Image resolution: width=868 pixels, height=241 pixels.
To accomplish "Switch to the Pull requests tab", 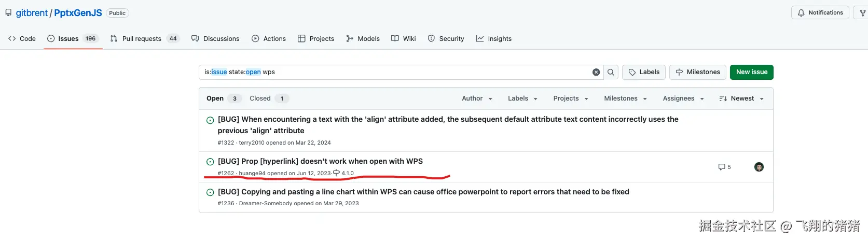I will pyautogui.click(x=142, y=38).
